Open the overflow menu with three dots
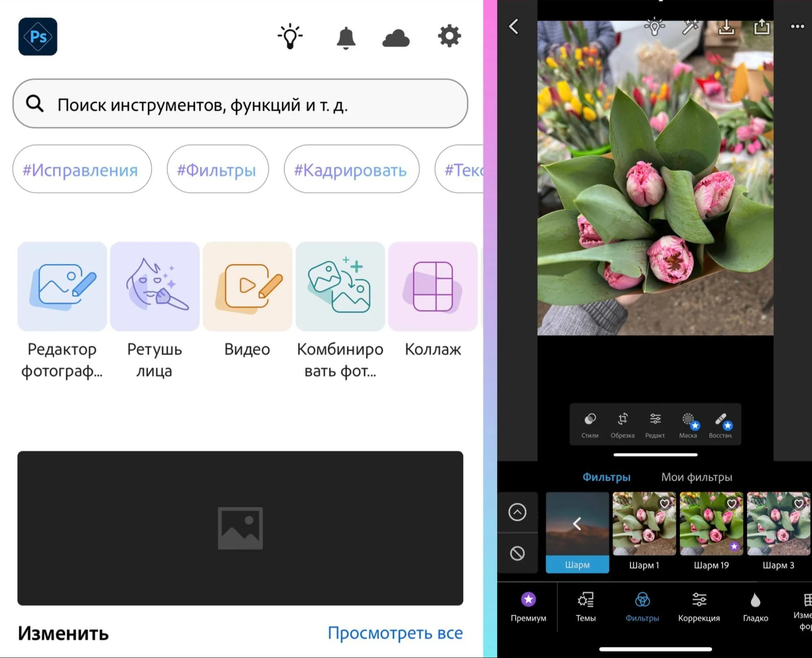The height and width of the screenshot is (658, 812). tap(797, 26)
